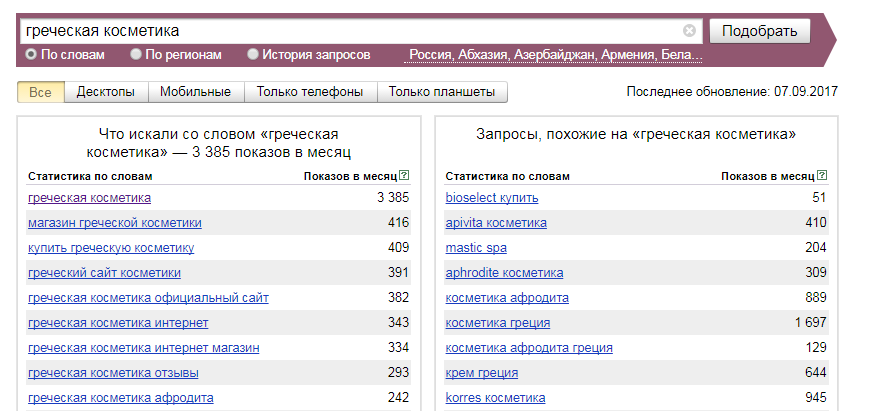The height and width of the screenshot is (411, 874).
Task: Open the "греческая косметика интернет" link
Action: 118,323
